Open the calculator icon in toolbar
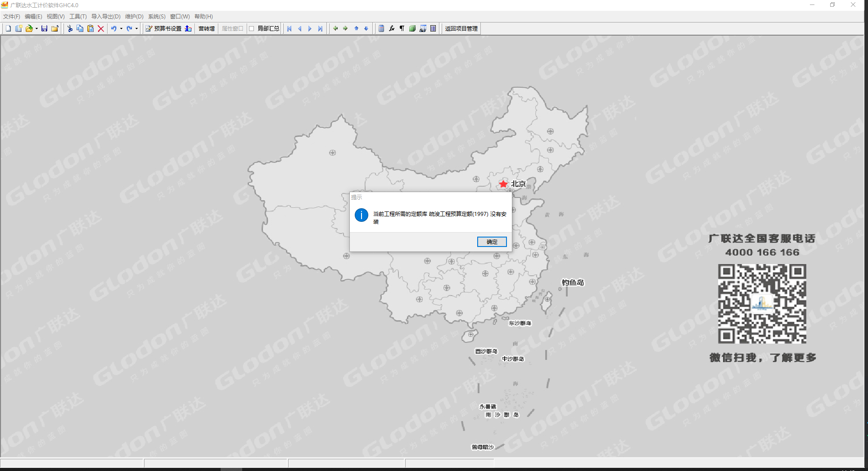Screen dimensions: 868x471 pos(381,28)
